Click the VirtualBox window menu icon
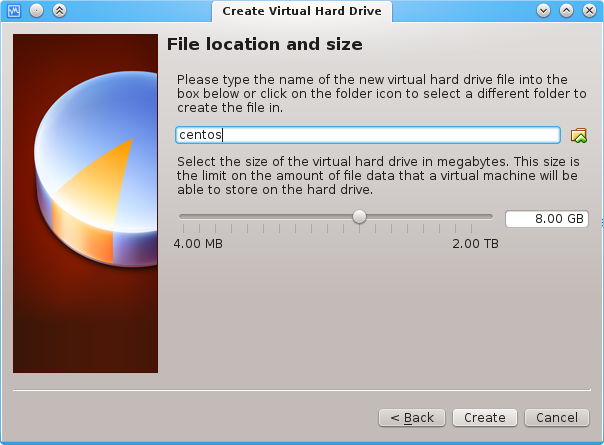The width and height of the screenshot is (604, 445). pos(14,11)
